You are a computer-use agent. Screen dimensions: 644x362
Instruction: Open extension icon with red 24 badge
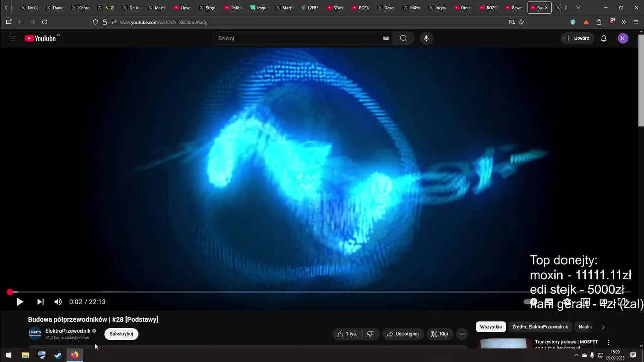click(612, 22)
